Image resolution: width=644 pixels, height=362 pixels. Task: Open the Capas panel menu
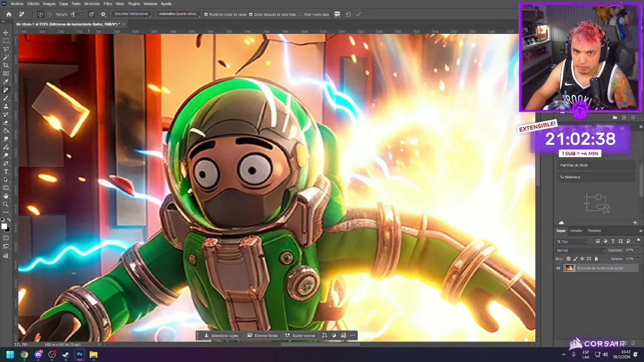(640, 230)
